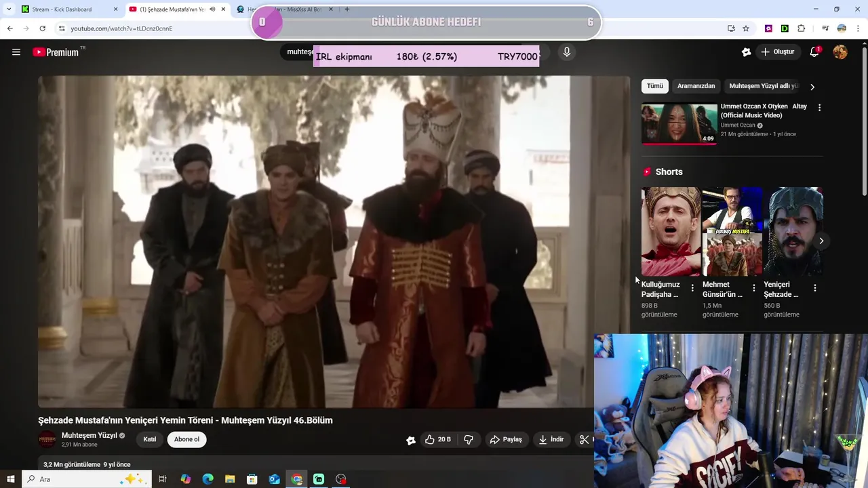
Task: Select the Tümü filter chip
Action: (x=654, y=86)
